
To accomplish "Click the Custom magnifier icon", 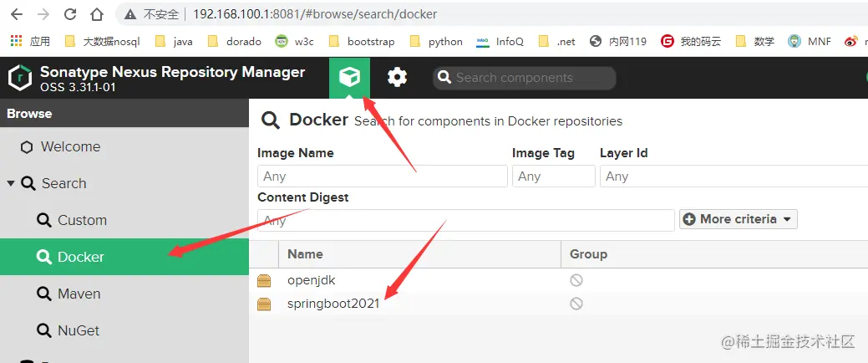I will click(44, 220).
